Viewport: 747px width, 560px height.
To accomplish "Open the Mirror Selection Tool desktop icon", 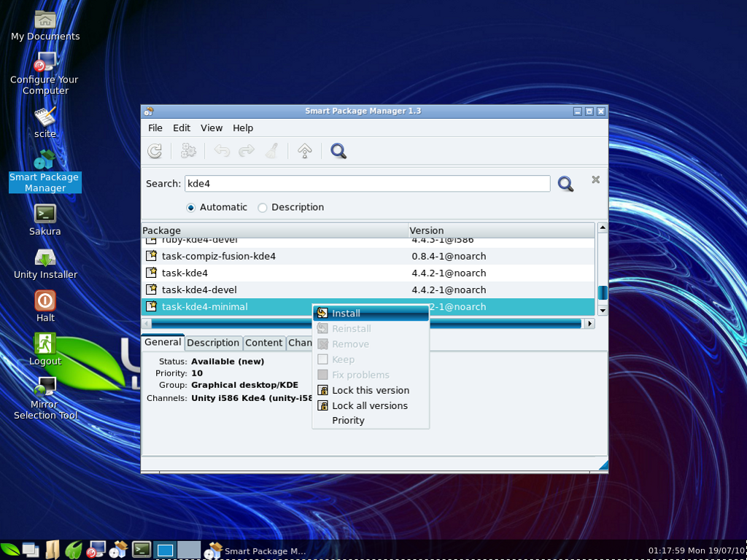I will pyautogui.click(x=45, y=387).
